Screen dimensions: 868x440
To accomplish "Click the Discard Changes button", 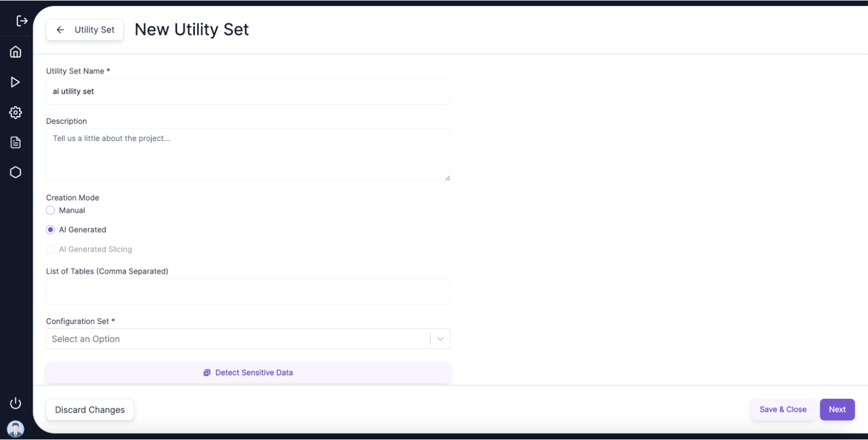I will pos(90,409).
